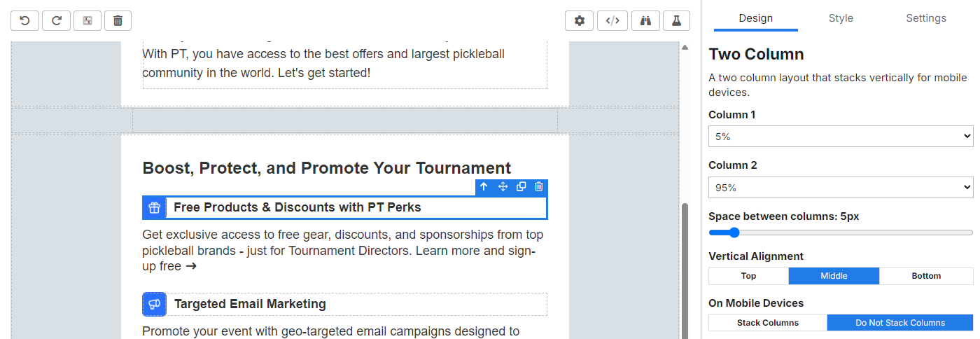Click the Targeted Email Marketing heading
980x339 pixels.
tap(250, 304)
